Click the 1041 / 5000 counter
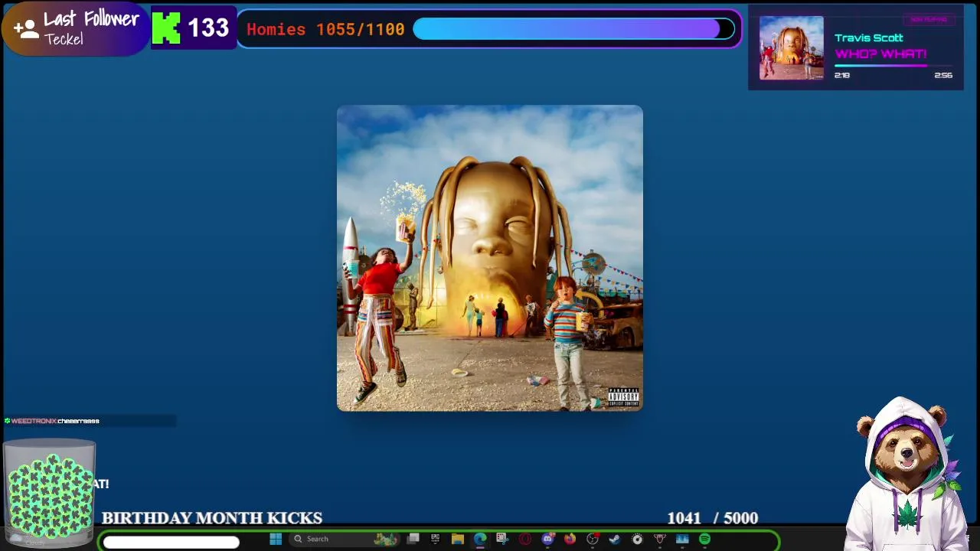Viewport: 980px width, 551px height. (713, 518)
